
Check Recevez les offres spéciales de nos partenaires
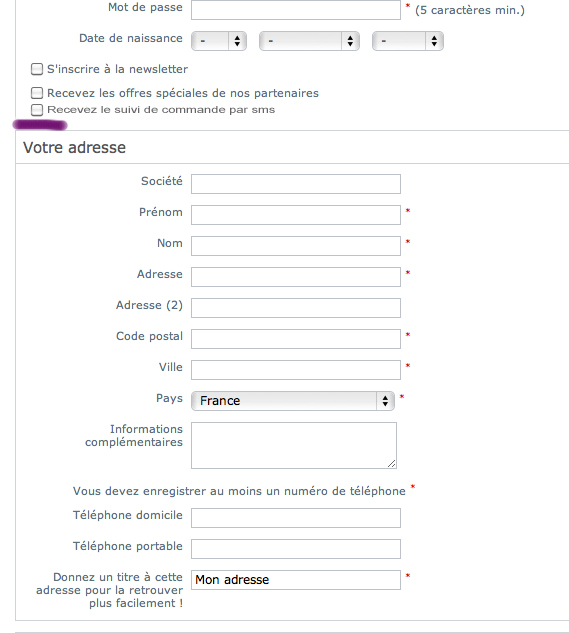click(x=37, y=93)
